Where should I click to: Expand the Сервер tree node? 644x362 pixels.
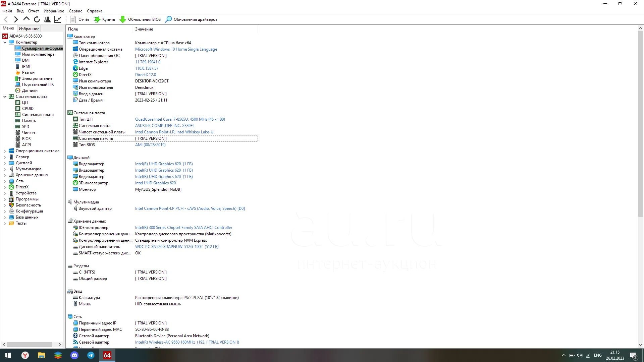click(x=5, y=157)
